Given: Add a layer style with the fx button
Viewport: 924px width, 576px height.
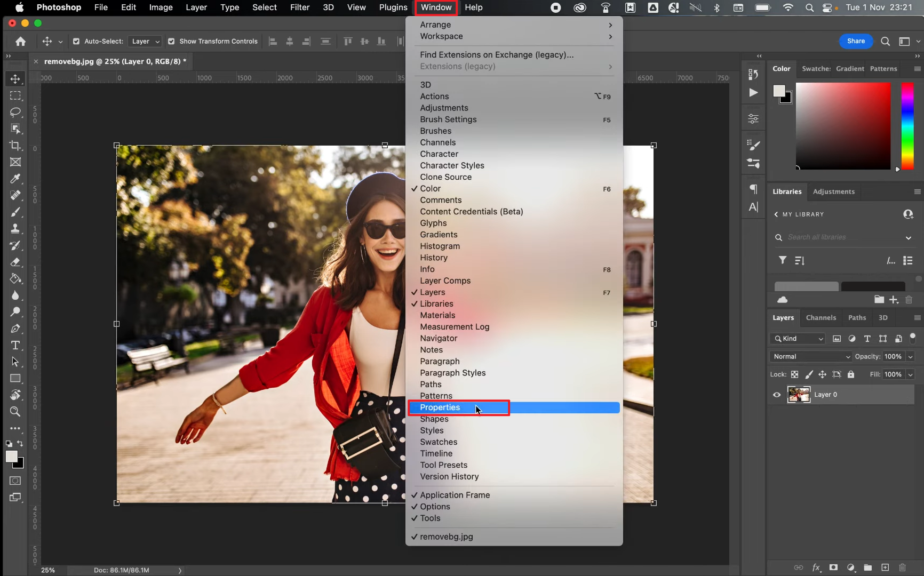Looking at the screenshot, I should 817,567.
